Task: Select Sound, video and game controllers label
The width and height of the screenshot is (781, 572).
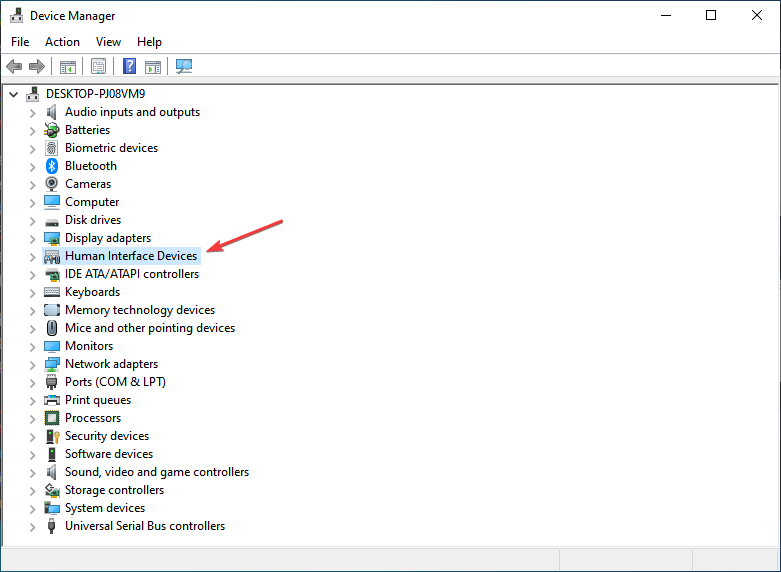Action: point(157,472)
